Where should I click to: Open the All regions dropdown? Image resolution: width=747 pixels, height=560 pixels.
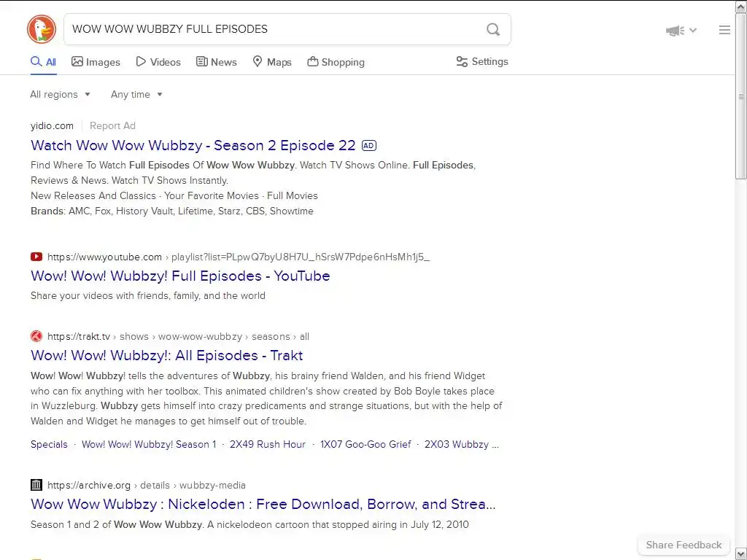point(60,94)
